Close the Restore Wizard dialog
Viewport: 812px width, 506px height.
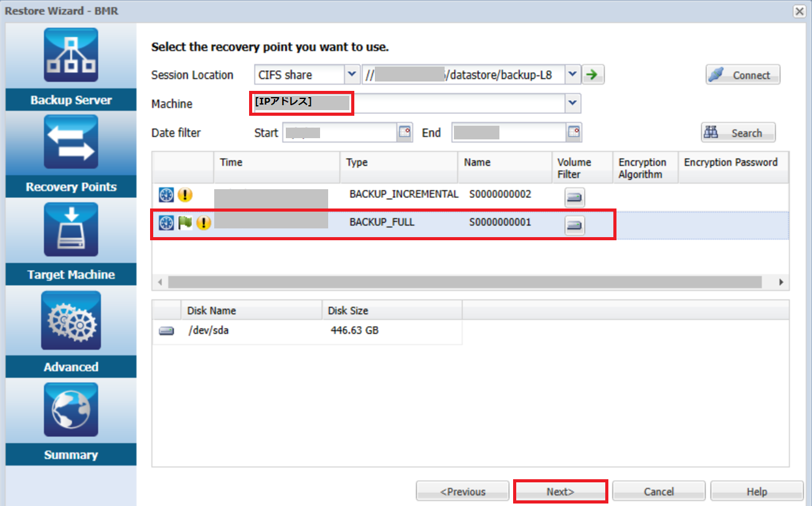click(x=799, y=11)
